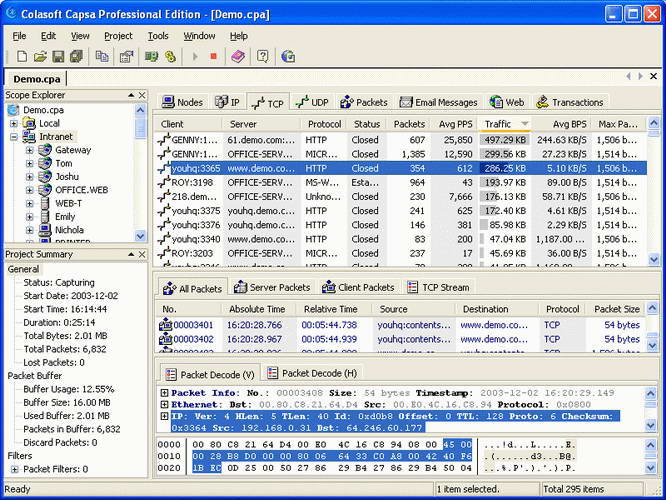Expand the Tom node

[30, 164]
